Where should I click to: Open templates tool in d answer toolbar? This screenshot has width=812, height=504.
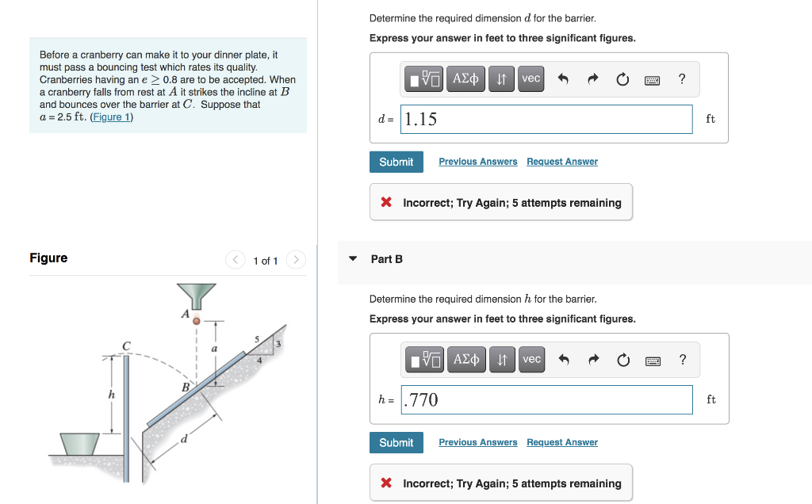(x=423, y=78)
